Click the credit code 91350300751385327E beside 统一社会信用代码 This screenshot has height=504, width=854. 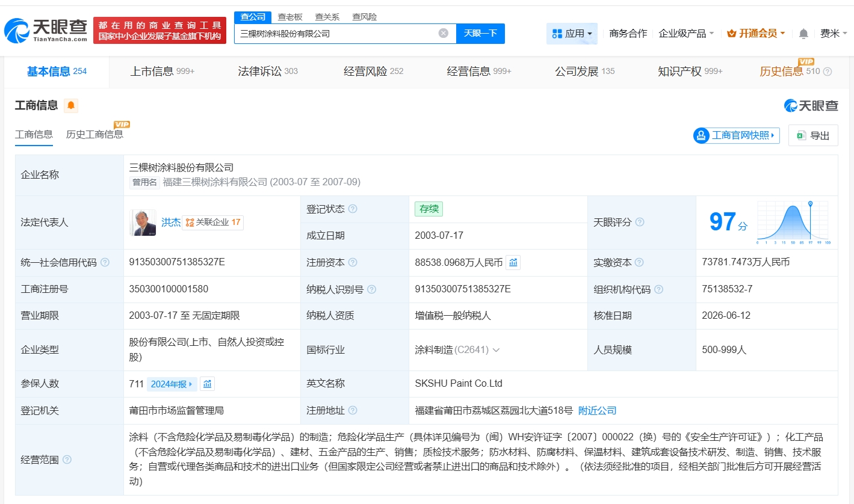click(177, 262)
